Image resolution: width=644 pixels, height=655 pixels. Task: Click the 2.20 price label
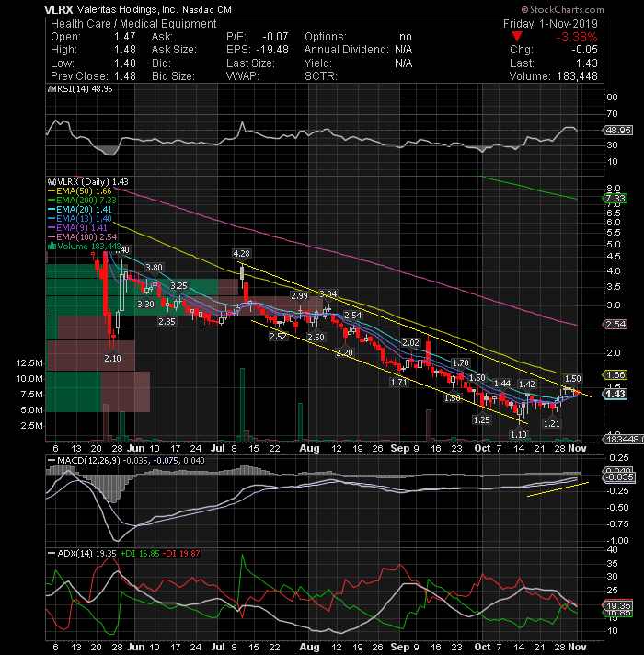[345, 353]
